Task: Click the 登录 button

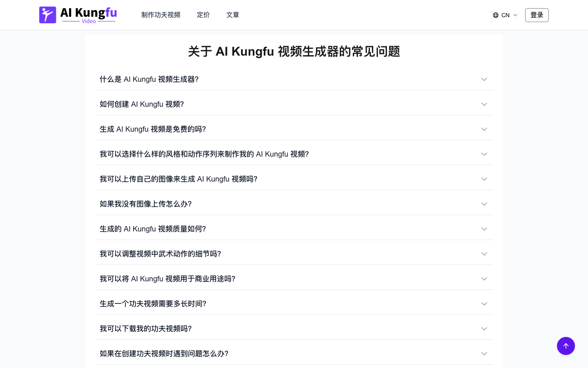Action: pyautogui.click(x=537, y=15)
